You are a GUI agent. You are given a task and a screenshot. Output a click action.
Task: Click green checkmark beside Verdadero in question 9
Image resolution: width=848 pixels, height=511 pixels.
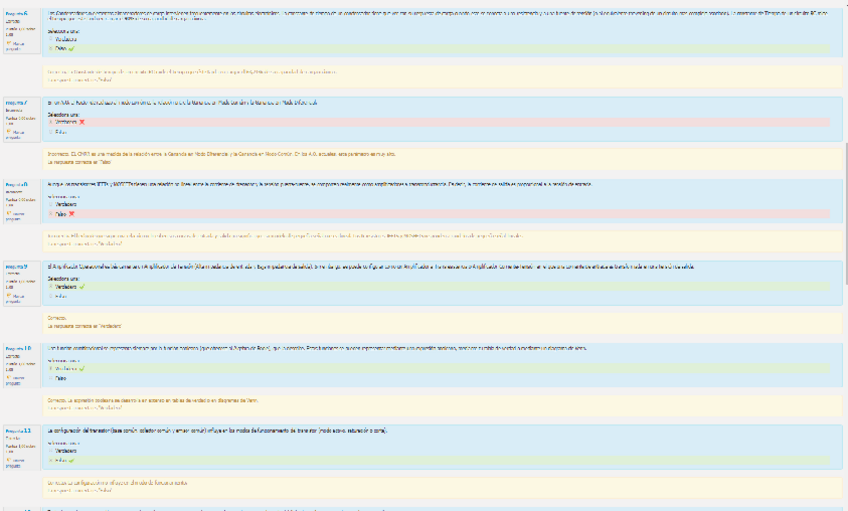(82, 287)
